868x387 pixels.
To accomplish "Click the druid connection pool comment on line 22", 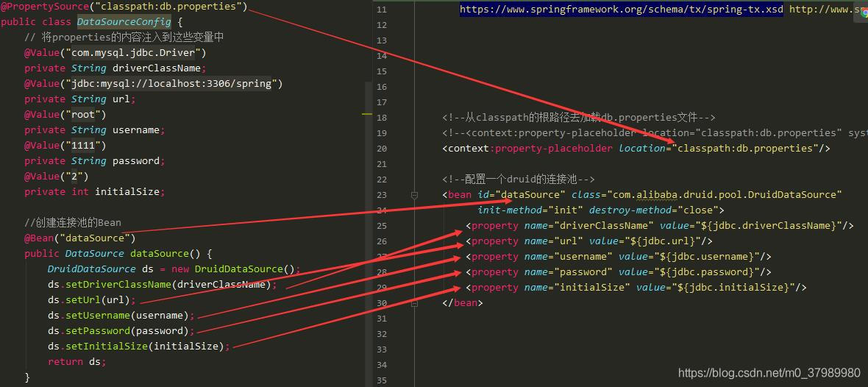I will point(518,180).
